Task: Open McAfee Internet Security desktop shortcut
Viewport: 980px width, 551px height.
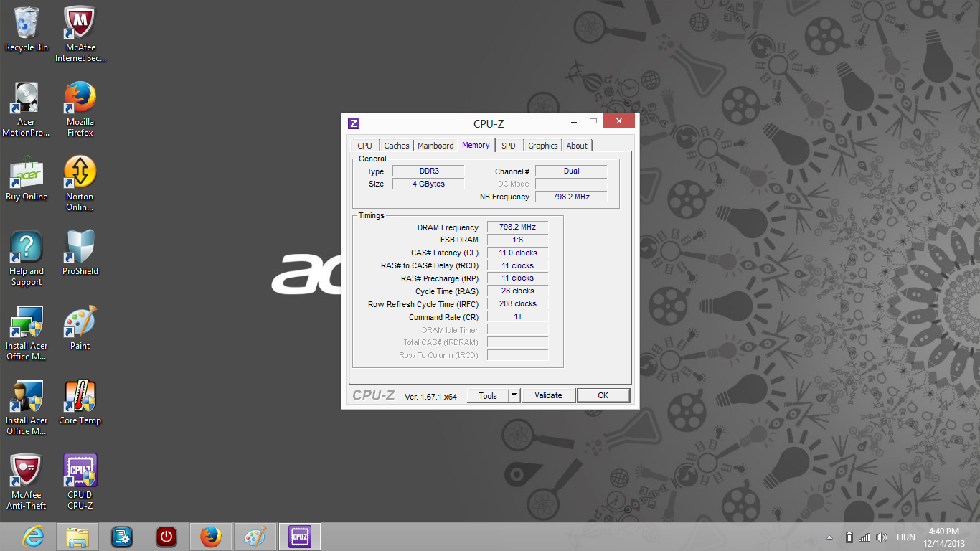Action: point(80,29)
